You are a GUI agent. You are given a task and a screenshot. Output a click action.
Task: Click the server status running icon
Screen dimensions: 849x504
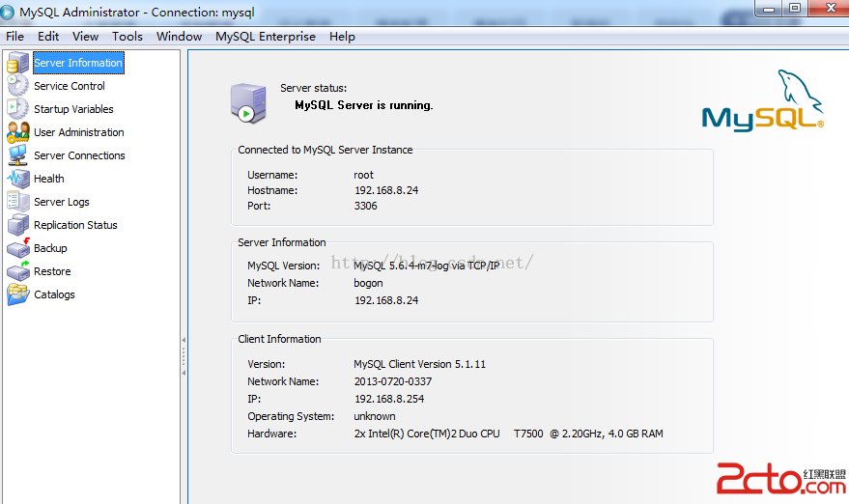(248, 103)
